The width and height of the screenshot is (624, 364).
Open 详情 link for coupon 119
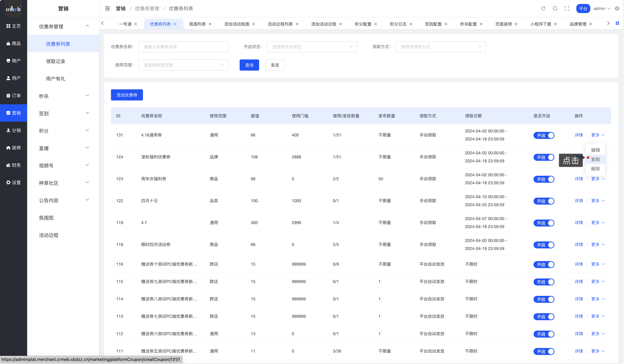(x=578, y=223)
